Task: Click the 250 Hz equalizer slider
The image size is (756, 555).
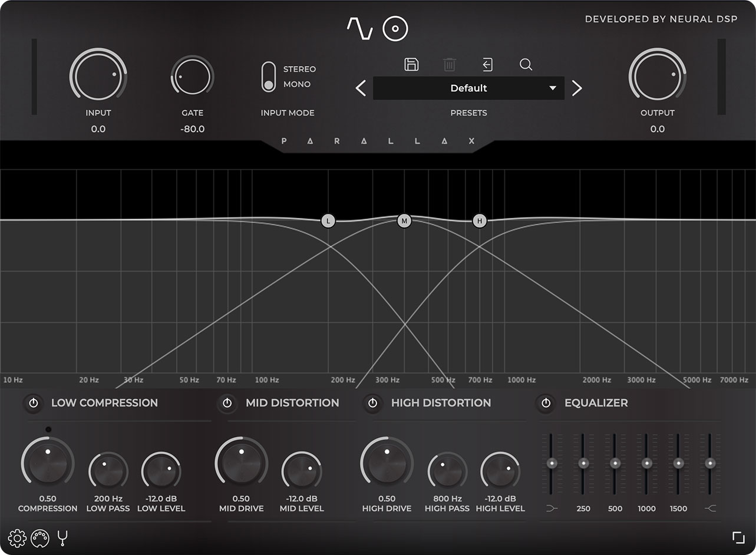Action: (583, 463)
